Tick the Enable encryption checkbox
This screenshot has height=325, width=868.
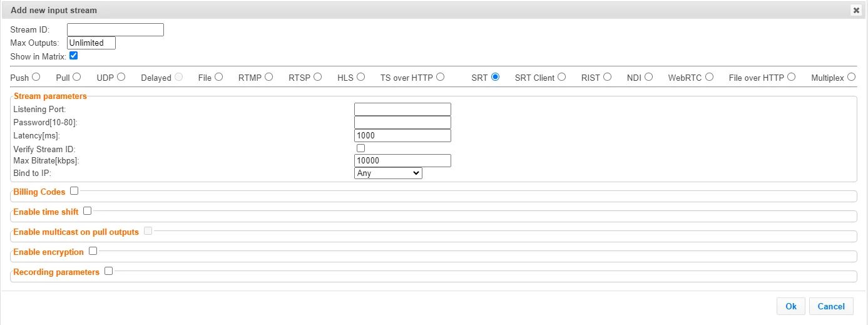93,251
